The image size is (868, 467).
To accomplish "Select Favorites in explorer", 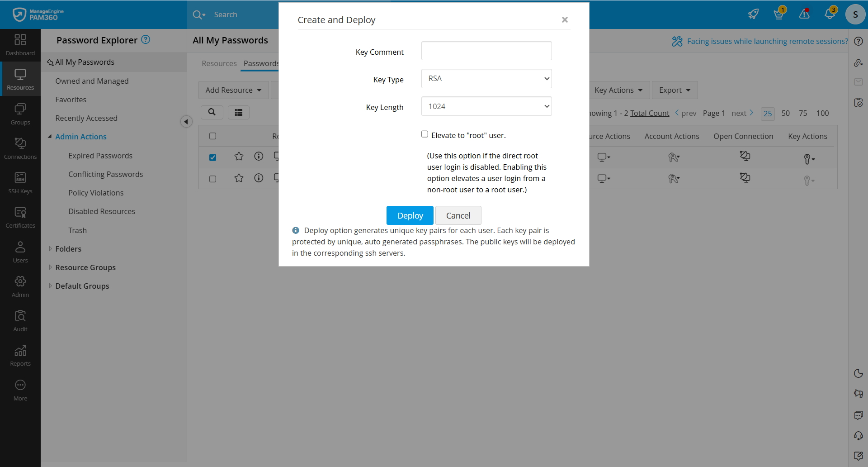I will tap(71, 100).
